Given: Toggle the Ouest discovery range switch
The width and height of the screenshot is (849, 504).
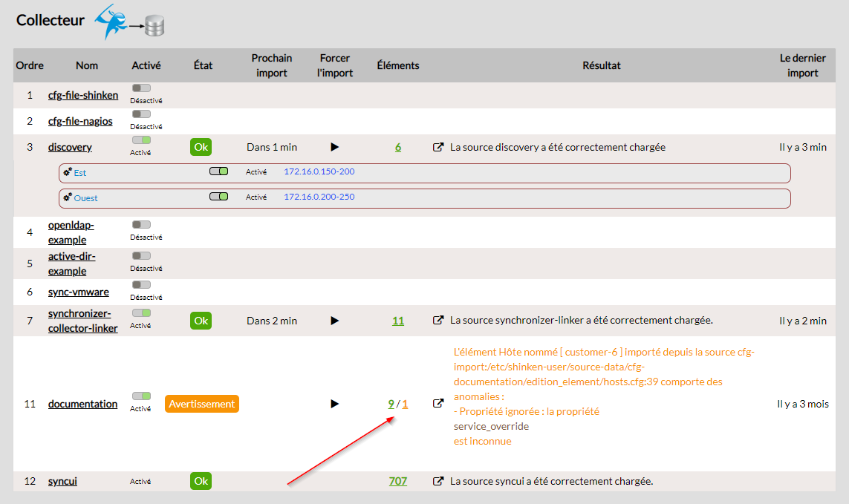Looking at the screenshot, I should click(218, 197).
